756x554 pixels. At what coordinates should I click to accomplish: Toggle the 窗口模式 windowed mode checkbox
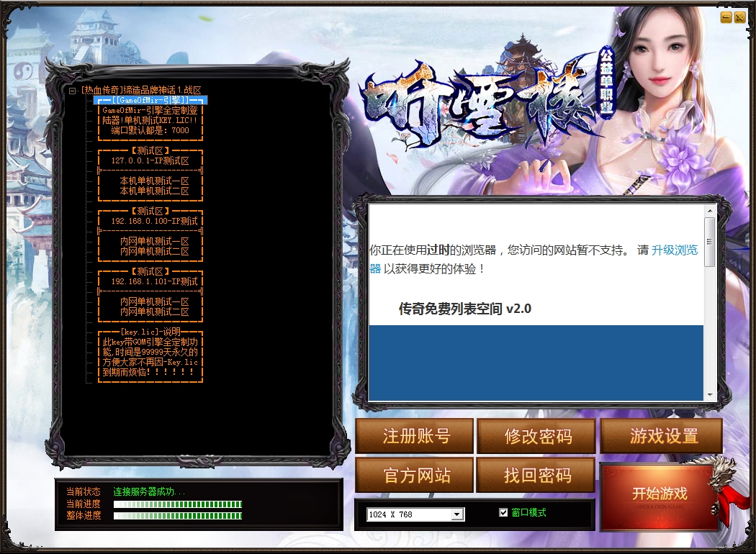coord(503,512)
